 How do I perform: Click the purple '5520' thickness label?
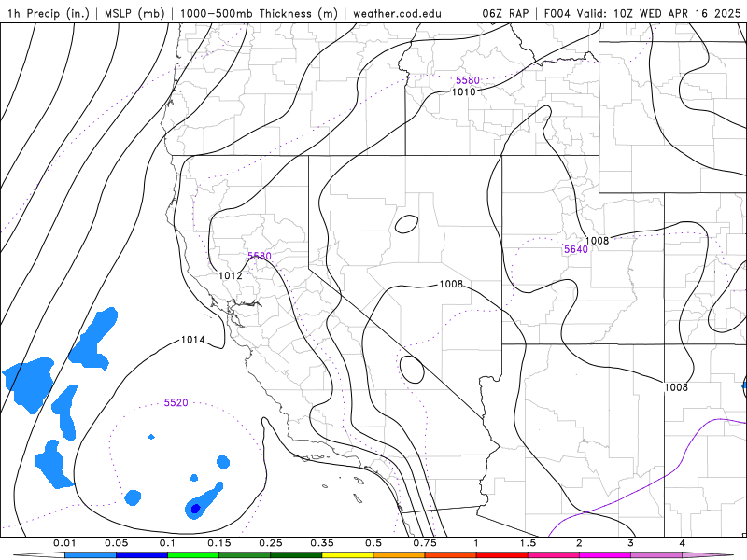click(x=176, y=403)
